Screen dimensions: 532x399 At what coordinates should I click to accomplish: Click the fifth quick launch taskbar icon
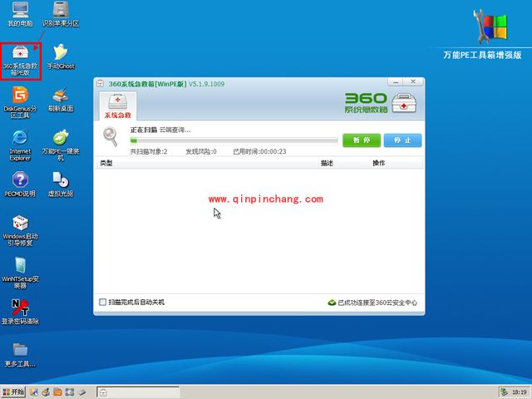pos(81,392)
